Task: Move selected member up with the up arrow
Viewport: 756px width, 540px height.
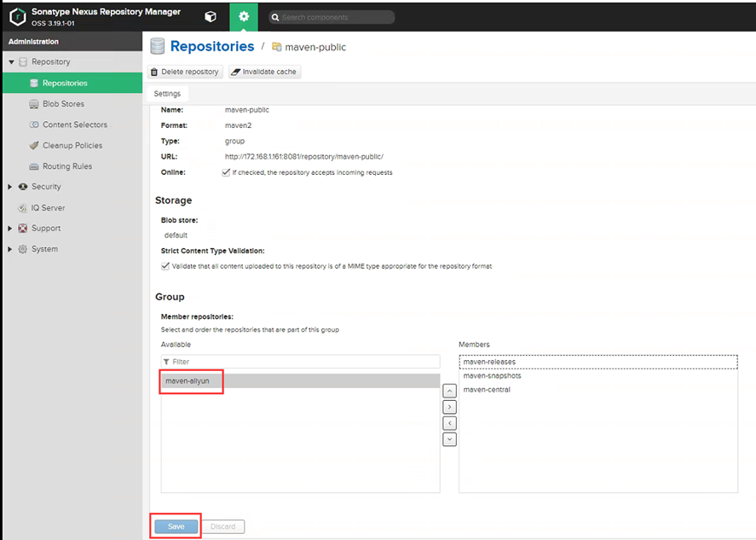Action: (x=449, y=391)
